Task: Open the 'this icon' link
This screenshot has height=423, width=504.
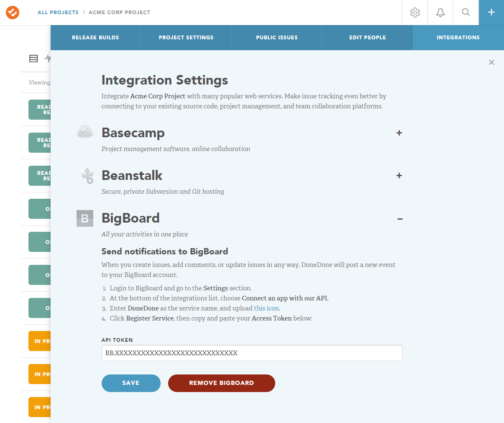Action: tap(266, 308)
